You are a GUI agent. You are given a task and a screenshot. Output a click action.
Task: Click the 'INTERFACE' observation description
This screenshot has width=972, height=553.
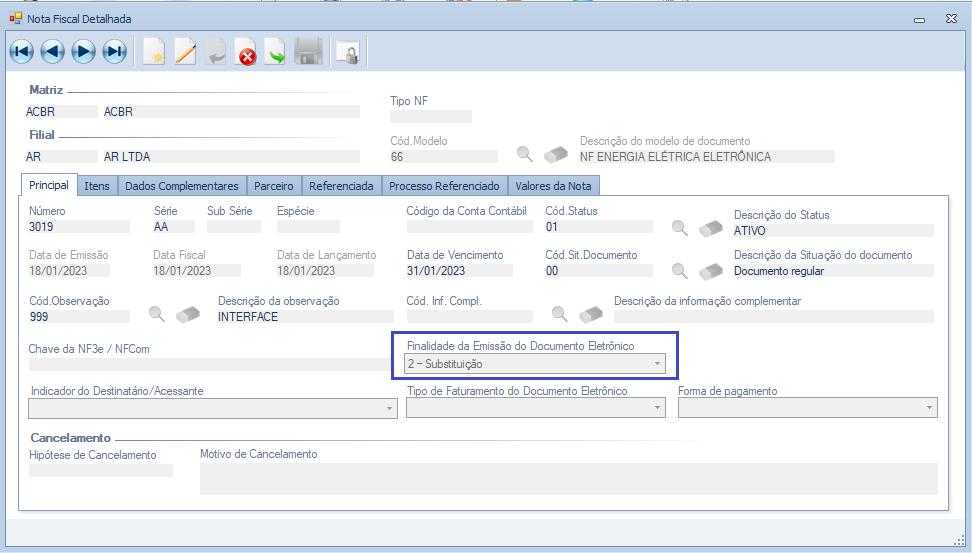click(248, 317)
